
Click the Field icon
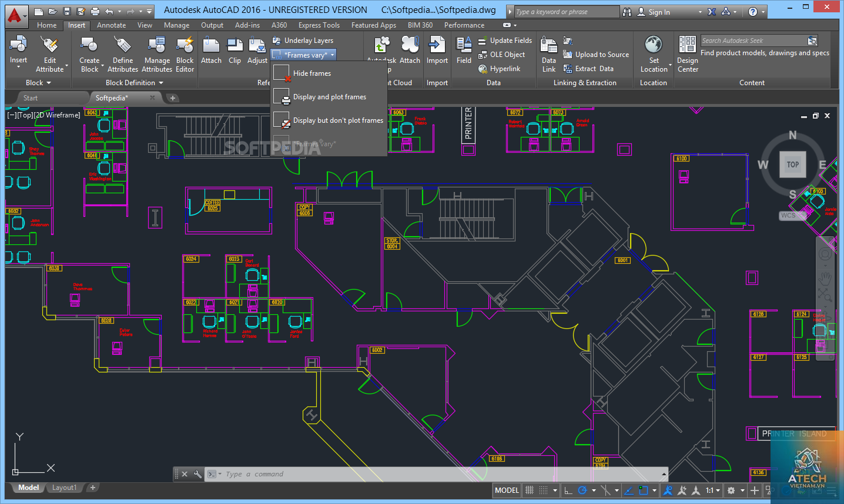[464, 45]
